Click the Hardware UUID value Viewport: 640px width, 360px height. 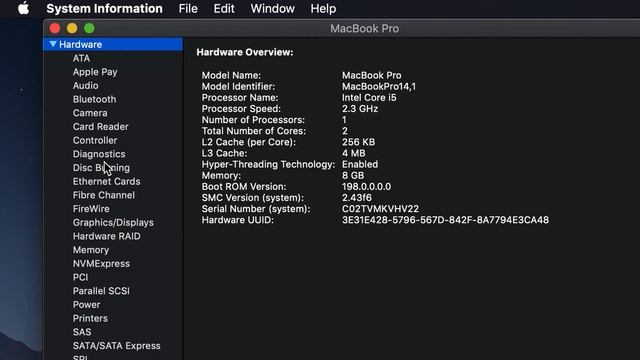445,220
